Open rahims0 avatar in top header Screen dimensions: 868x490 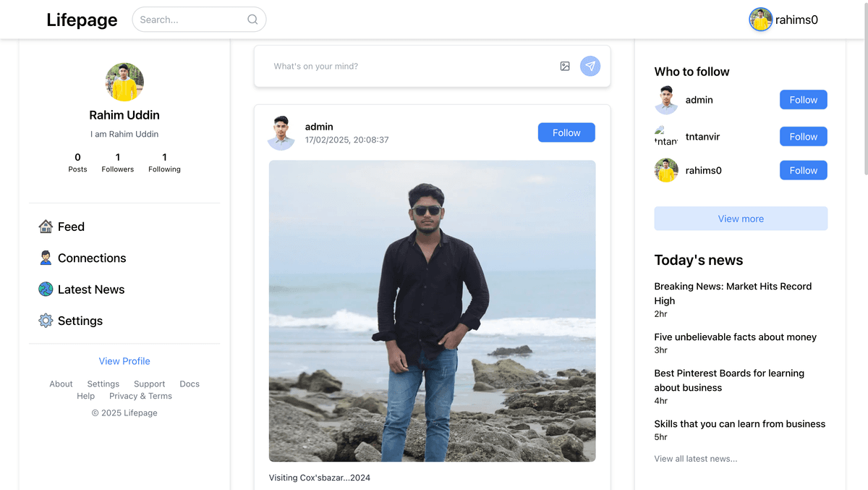760,20
